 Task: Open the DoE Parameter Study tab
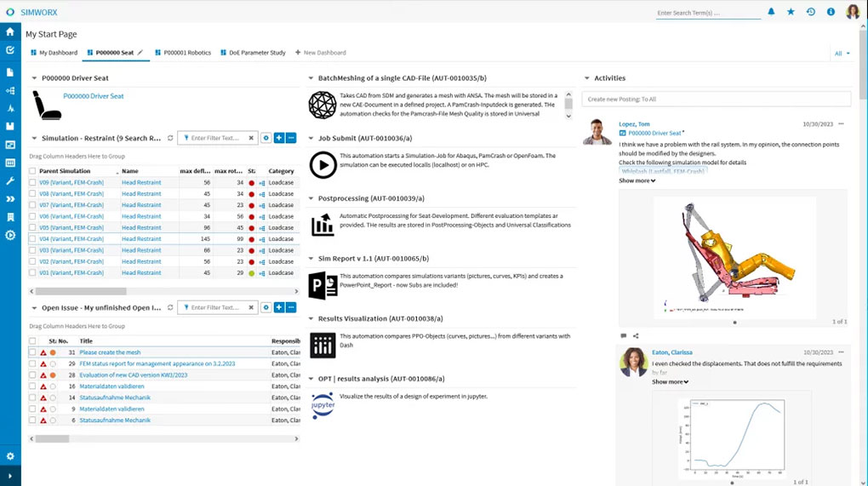253,53
